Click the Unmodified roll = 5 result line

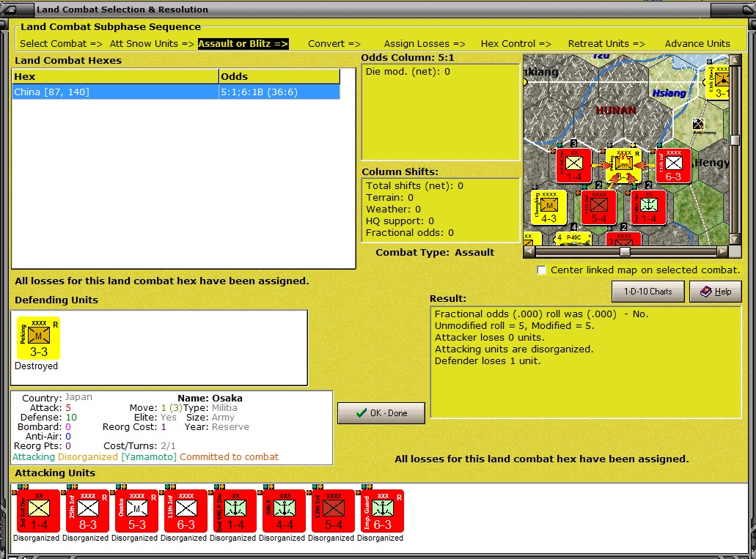(x=515, y=326)
